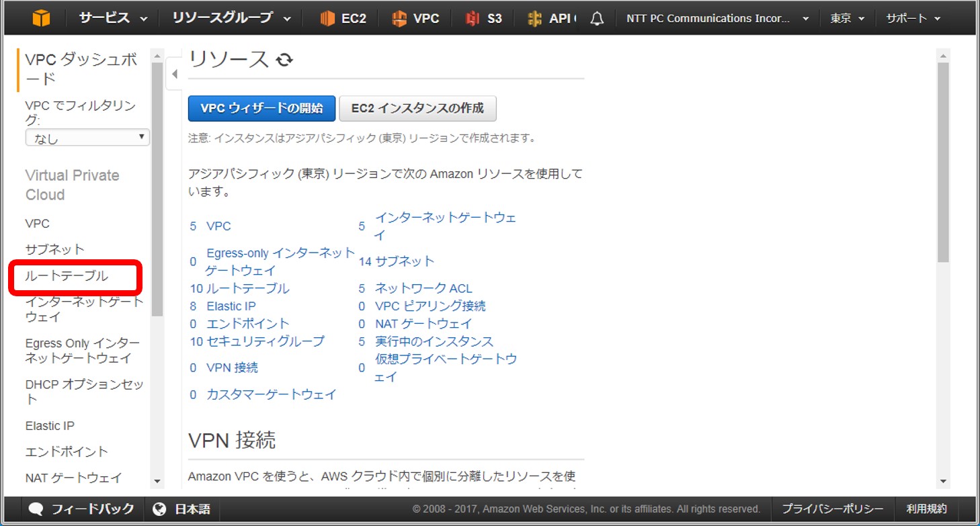980x526 pixels.
Task: Click the AWS cube home icon
Action: 41,18
